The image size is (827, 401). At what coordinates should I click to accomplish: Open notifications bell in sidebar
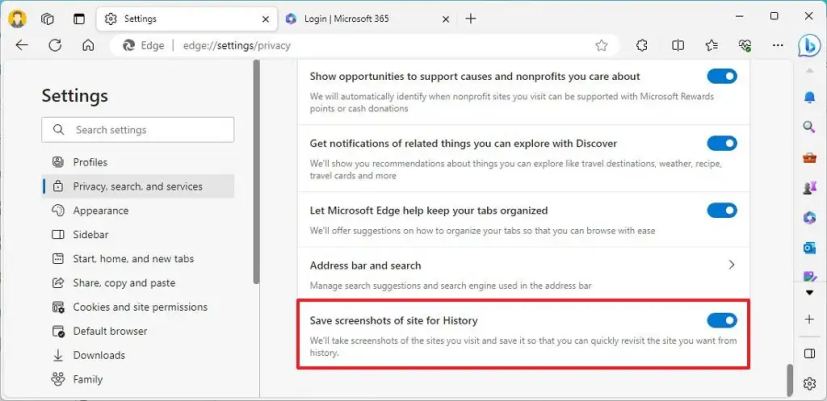(x=810, y=98)
